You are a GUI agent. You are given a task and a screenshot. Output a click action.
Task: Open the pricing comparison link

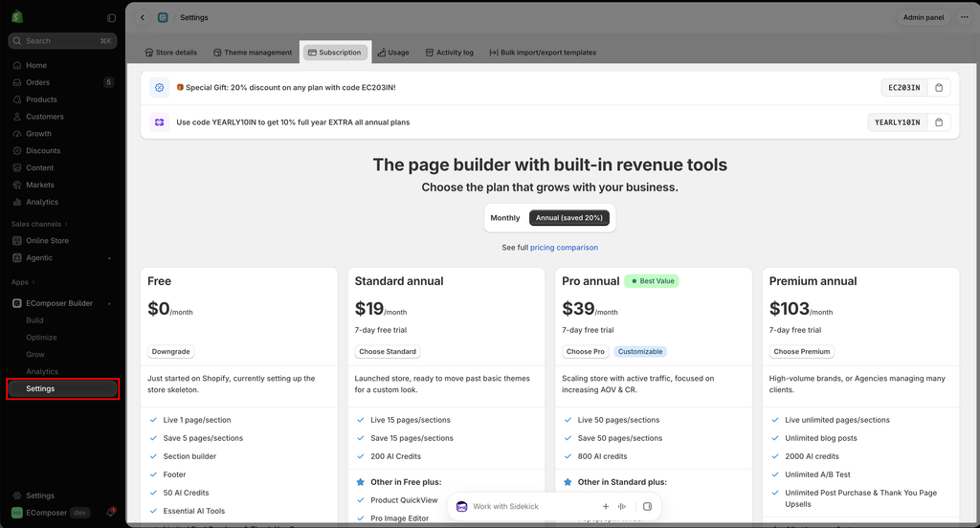(564, 248)
